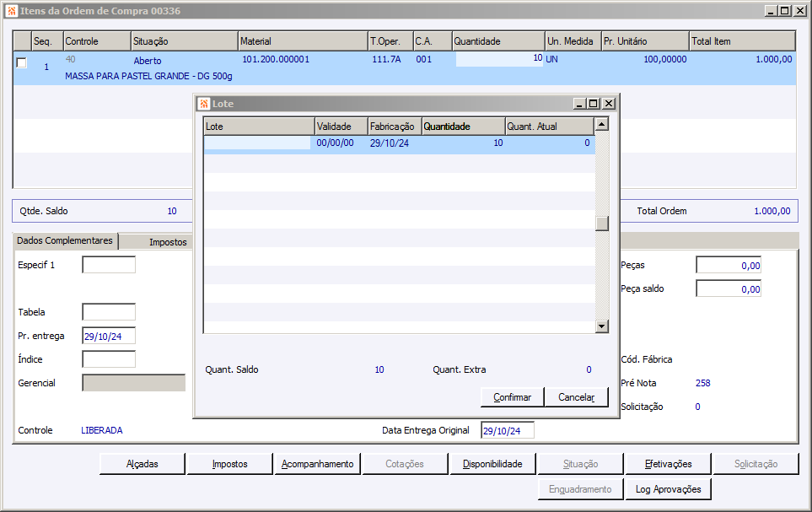Minimize the Lote dialog

click(x=579, y=104)
